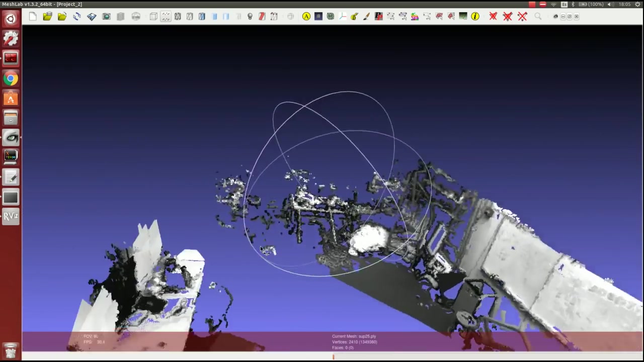Open project with stacked folder icon

point(47,17)
